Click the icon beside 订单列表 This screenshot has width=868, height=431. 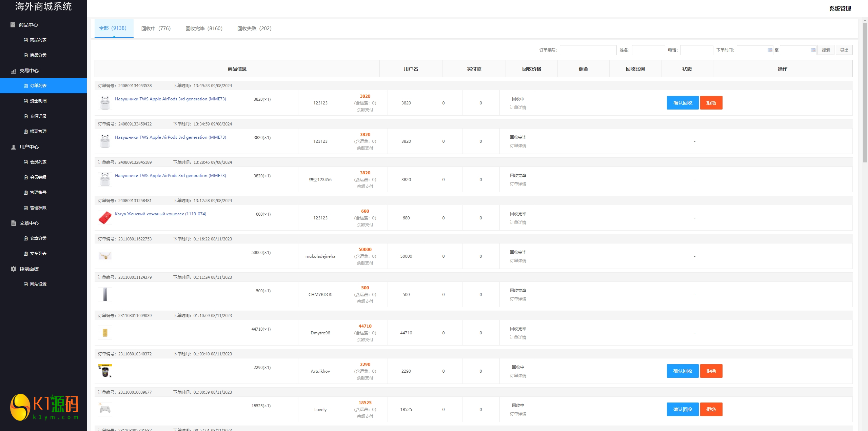[x=26, y=86]
